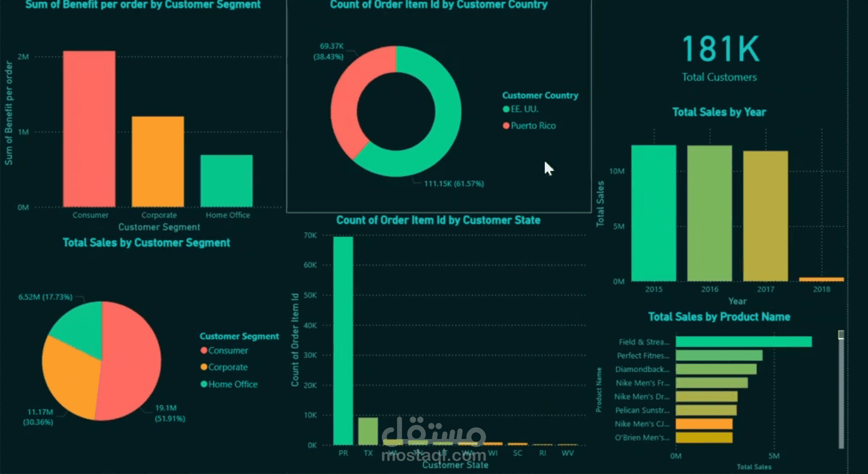868x474 pixels.
Task: Click the Count of Order Item Id by Customer State title
Action: click(438, 220)
